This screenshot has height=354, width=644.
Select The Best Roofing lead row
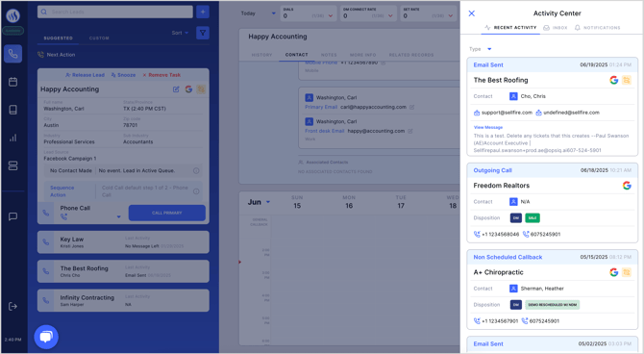coord(123,271)
